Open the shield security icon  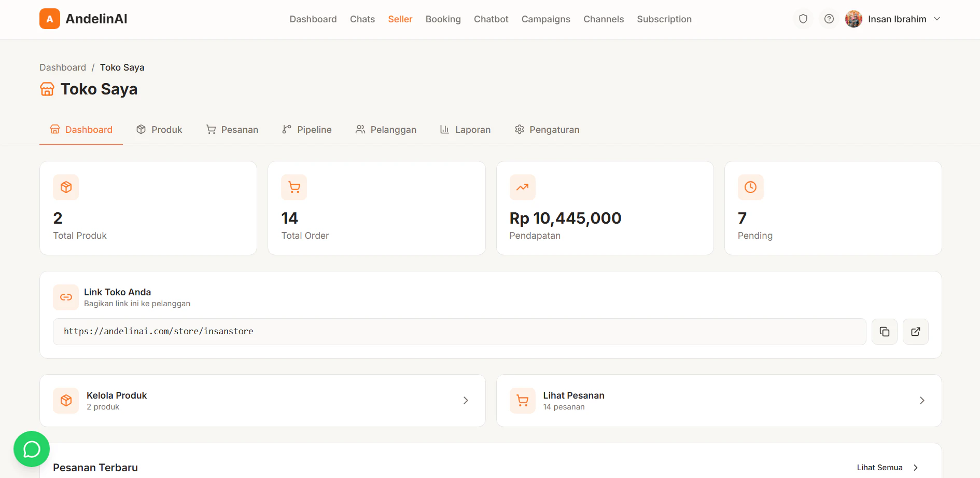pyautogui.click(x=803, y=19)
